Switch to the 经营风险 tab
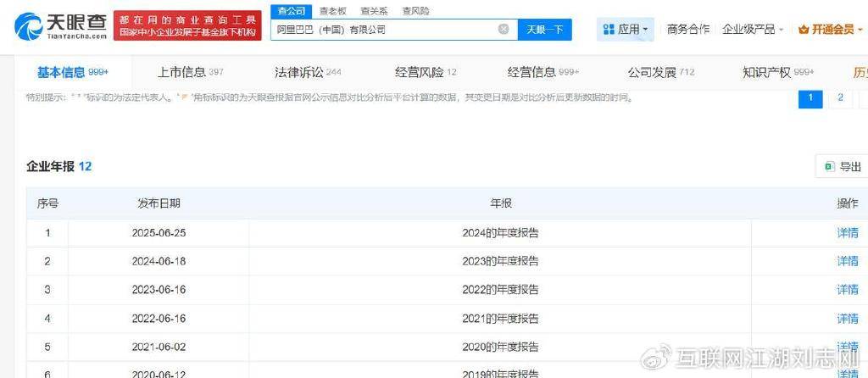868x378 pixels. [426, 72]
